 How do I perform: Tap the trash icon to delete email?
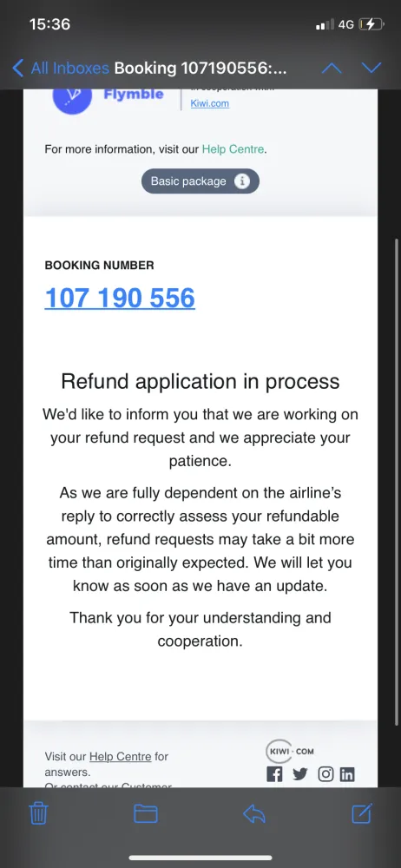tap(39, 813)
